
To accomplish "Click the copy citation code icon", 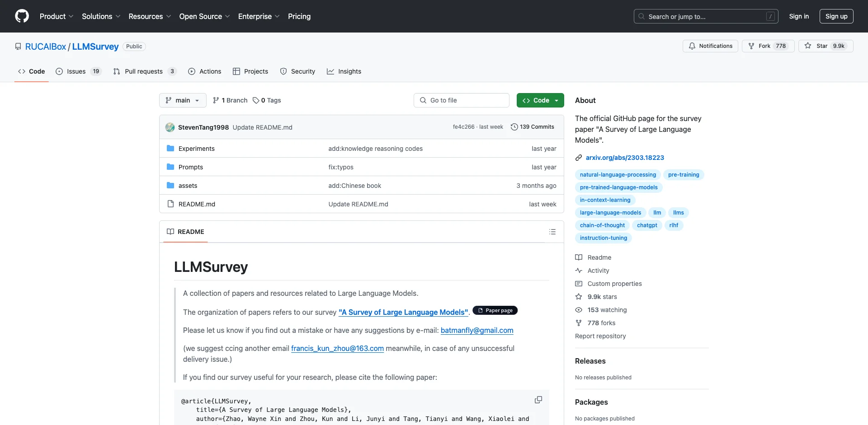I will click(538, 400).
